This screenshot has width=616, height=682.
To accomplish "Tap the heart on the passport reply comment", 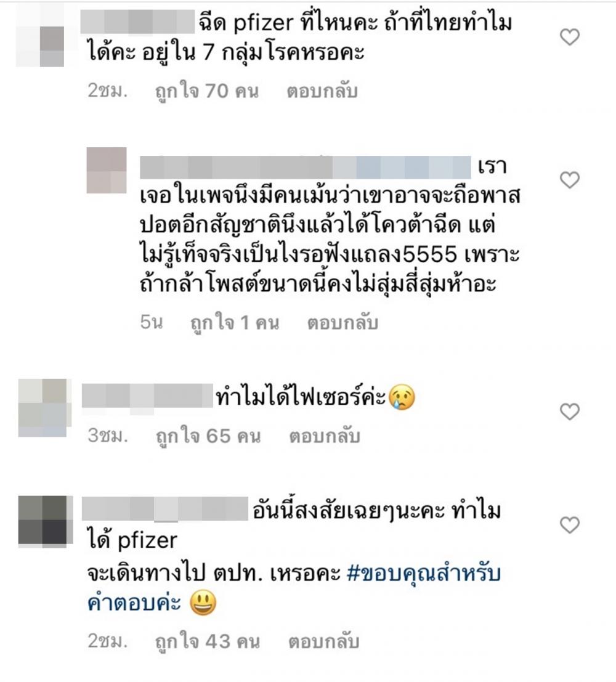I will point(569,180).
